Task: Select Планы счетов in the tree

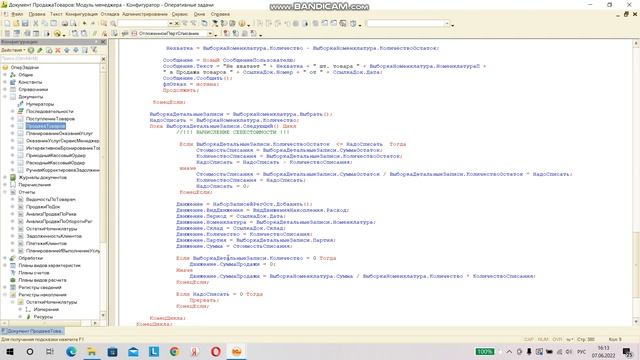Action: click(34, 273)
